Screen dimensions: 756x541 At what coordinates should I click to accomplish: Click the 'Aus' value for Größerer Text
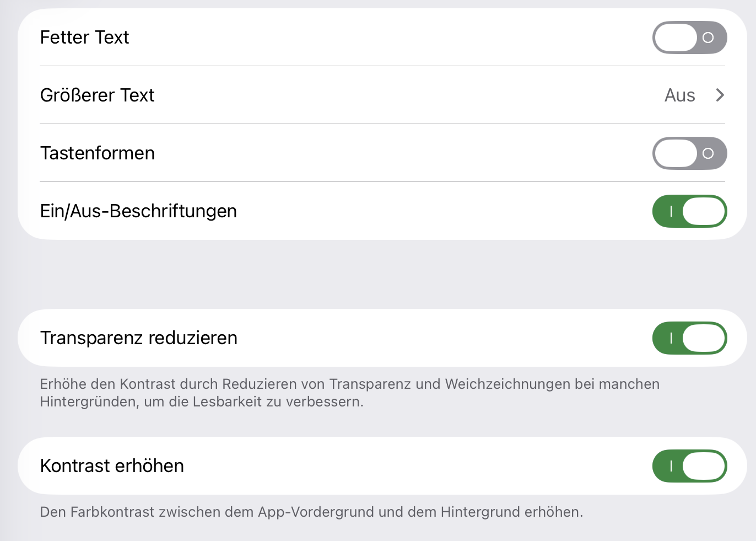point(679,95)
